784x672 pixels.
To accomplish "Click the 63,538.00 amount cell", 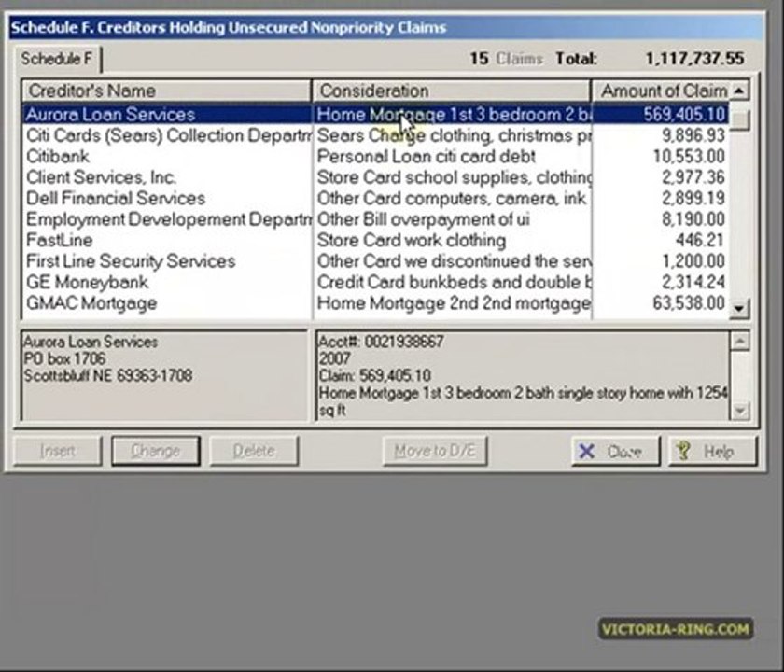I will [x=661, y=303].
